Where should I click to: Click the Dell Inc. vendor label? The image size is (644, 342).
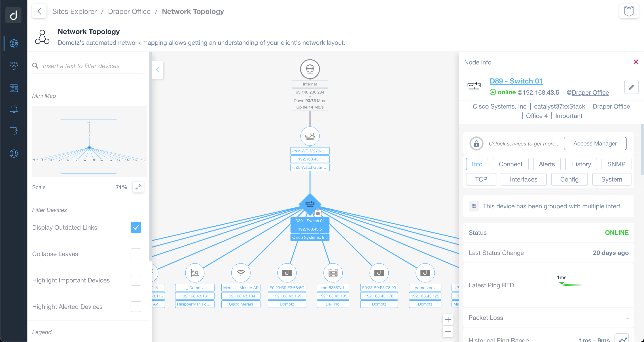point(333,304)
